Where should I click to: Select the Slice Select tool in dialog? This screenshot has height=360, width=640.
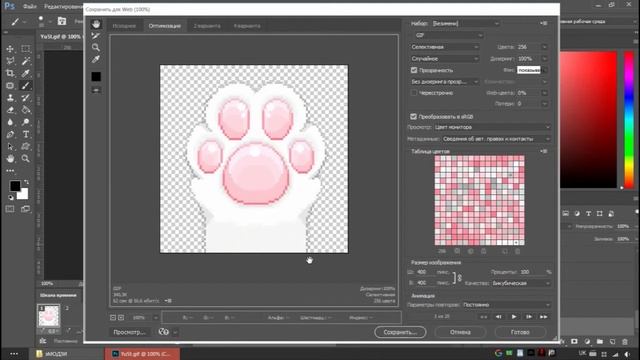96,36
